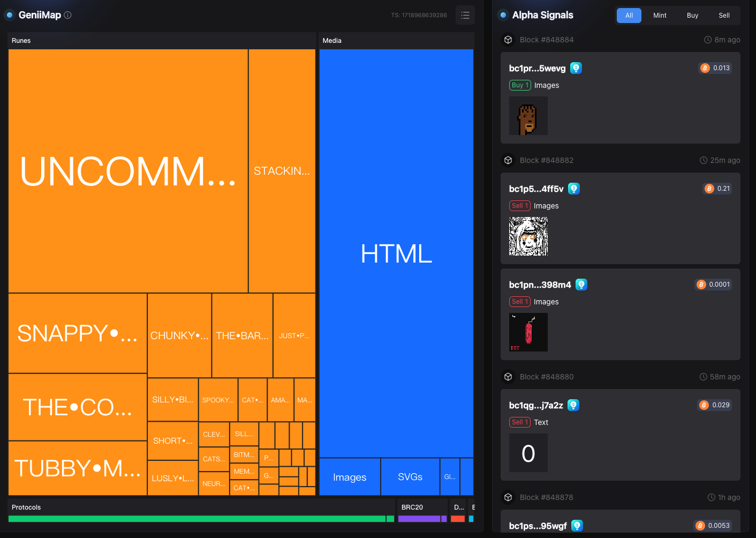Image resolution: width=756 pixels, height=538 pixels.
Task: Open the Block #848882 link
Action: (x=546, y=160)
